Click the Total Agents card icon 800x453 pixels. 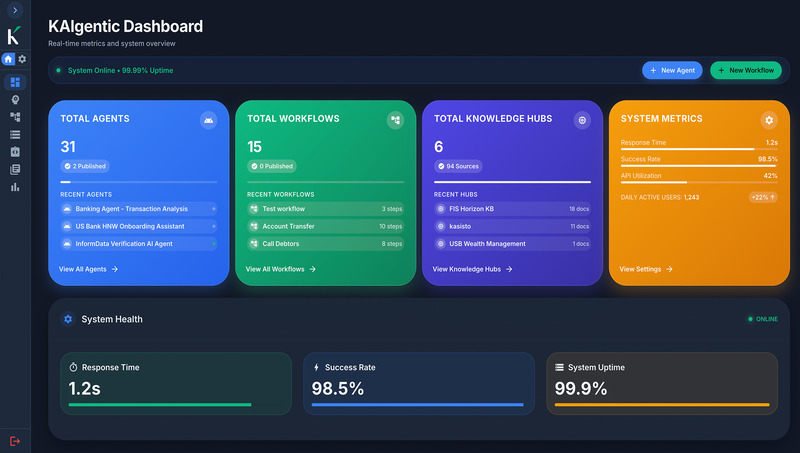click(208, 120)
